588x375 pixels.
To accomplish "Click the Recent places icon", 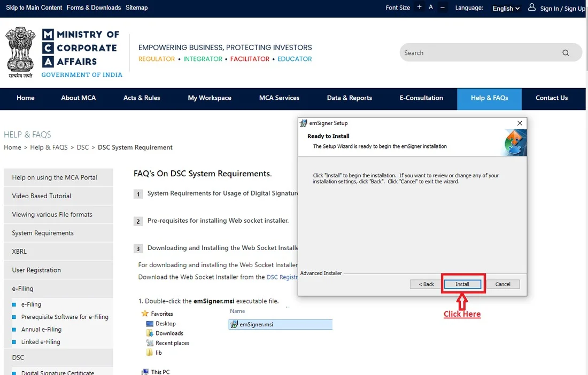I will click(150, 343).
